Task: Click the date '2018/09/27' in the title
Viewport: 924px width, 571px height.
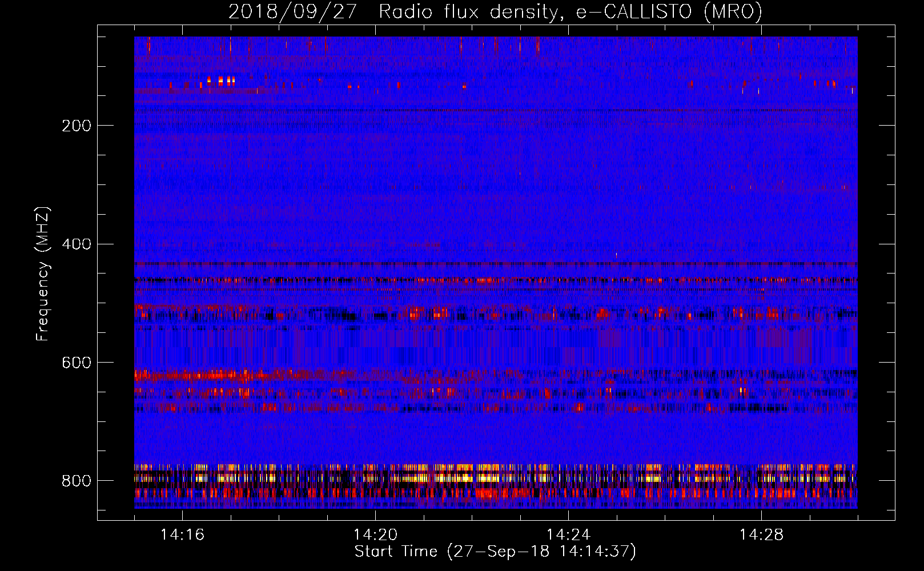Action: pyautogui.click(x=293, y=12)
